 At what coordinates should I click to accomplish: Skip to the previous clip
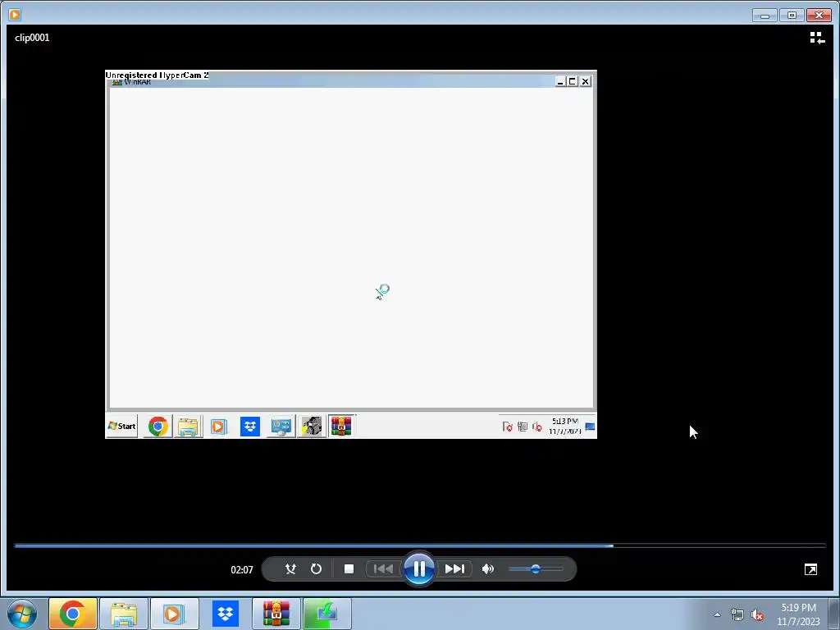[x=383, y=569]
